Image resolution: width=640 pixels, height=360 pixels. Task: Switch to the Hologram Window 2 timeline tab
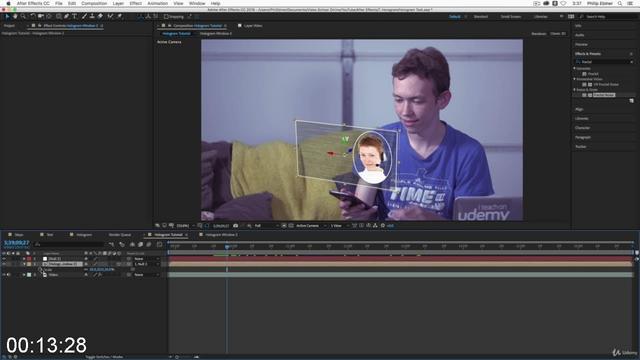click(221, 235)
